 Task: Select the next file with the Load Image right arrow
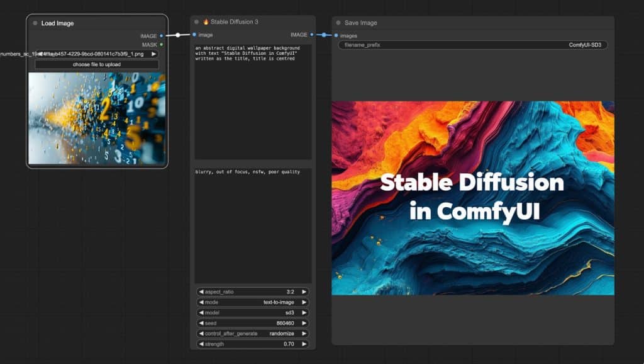point(153,54)
